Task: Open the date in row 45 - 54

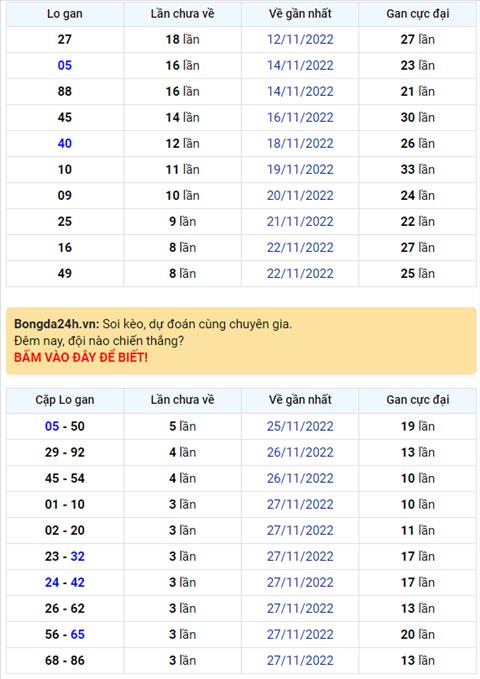Action: tap(300, 478)
